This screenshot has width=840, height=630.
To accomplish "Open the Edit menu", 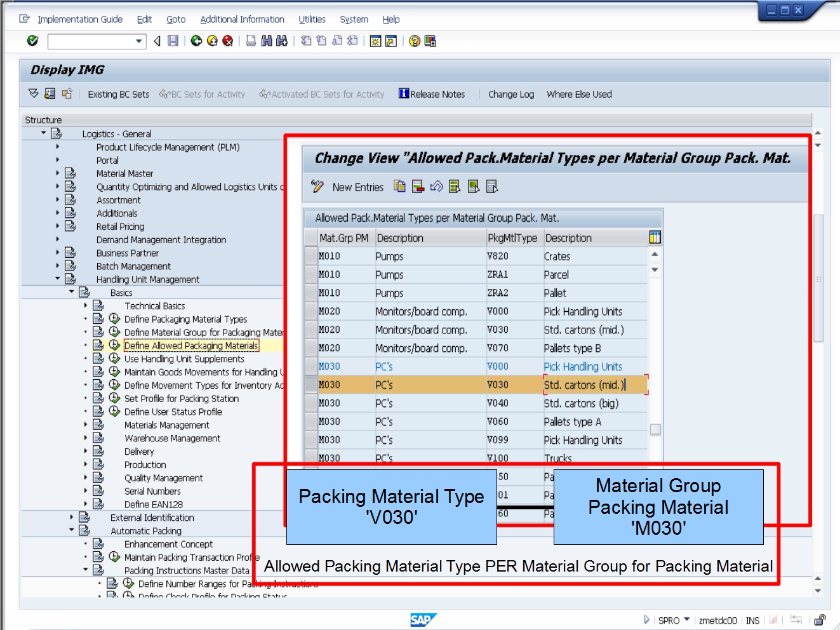I will coord(144,19).
